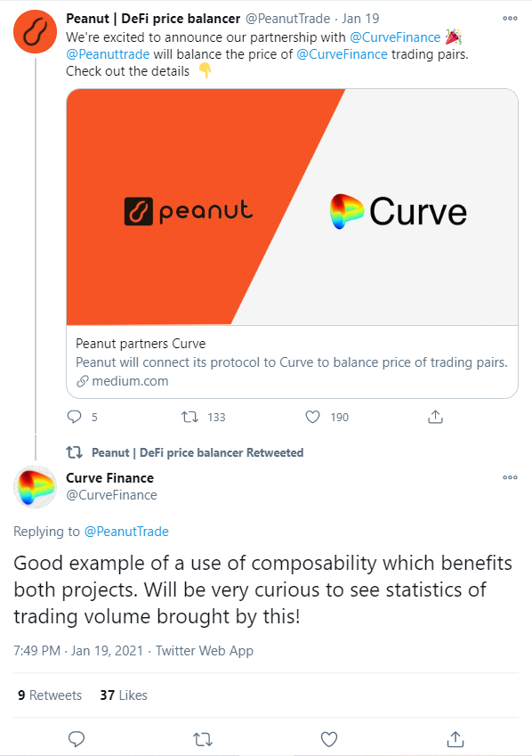Open the more options menu on Curve's tweet
The height and width of the screenshot is (756, 532).
pyautogui.click(x=510, y=477)
